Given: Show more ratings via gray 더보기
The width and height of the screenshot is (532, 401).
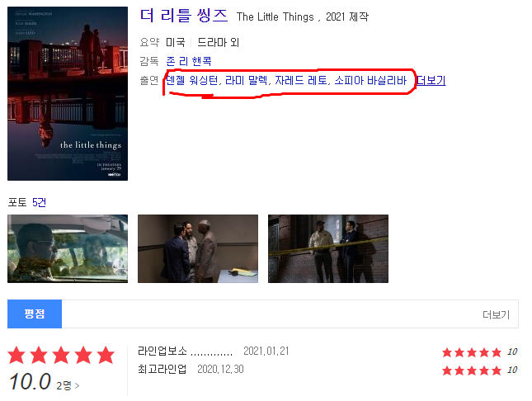Looking at the screenshot, I should pos(496,314).
